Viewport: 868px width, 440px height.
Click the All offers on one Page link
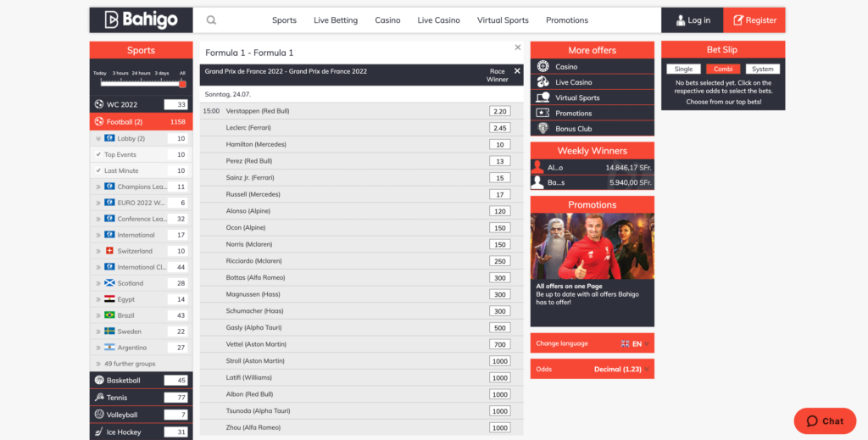pyautogui.click(x=569, y=287)
